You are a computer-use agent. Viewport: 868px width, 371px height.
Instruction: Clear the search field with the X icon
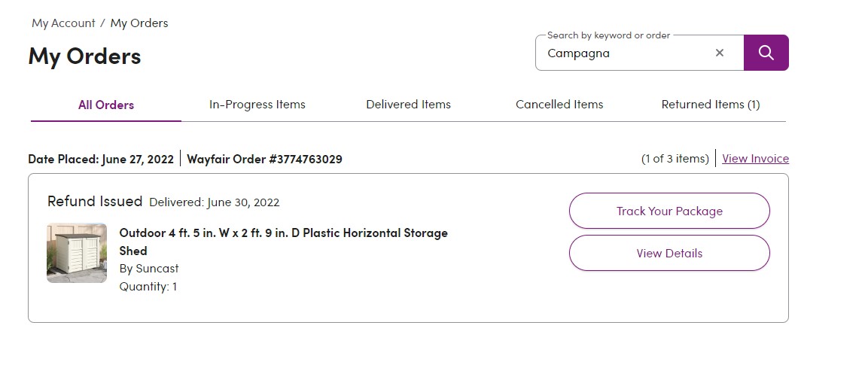(720, 53)
